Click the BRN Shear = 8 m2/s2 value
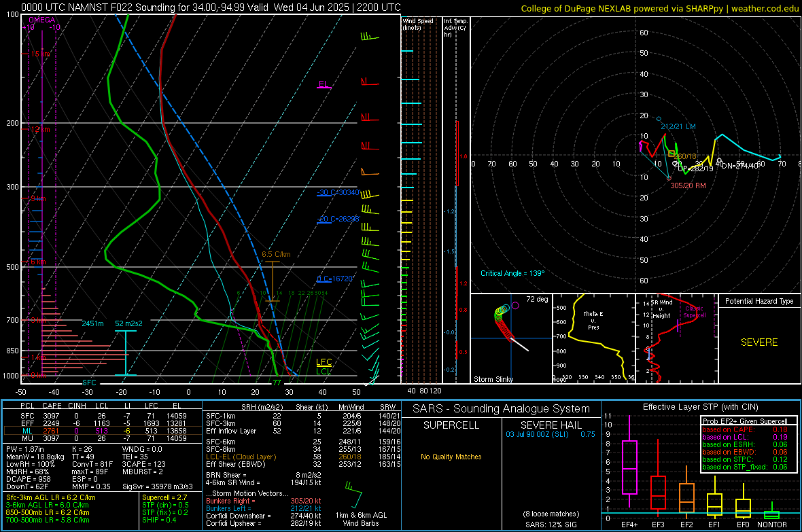Viewport: 802px width, 532px height. [x=264, y=475]
